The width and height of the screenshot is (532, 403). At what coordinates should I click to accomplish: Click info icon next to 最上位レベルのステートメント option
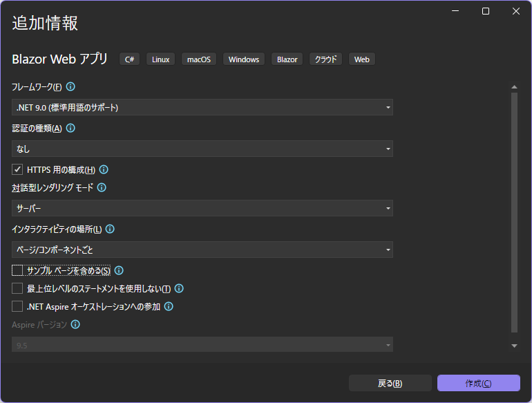click(179, 288)
